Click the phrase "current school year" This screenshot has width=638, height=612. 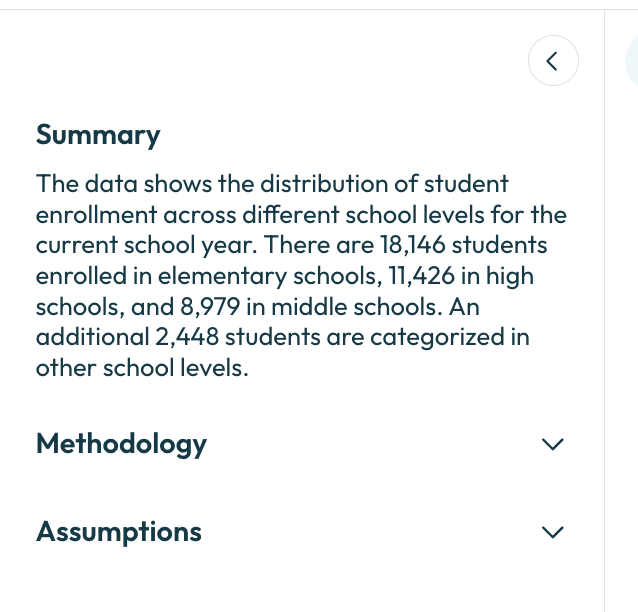pyautogui.click(x=146, y=245)
